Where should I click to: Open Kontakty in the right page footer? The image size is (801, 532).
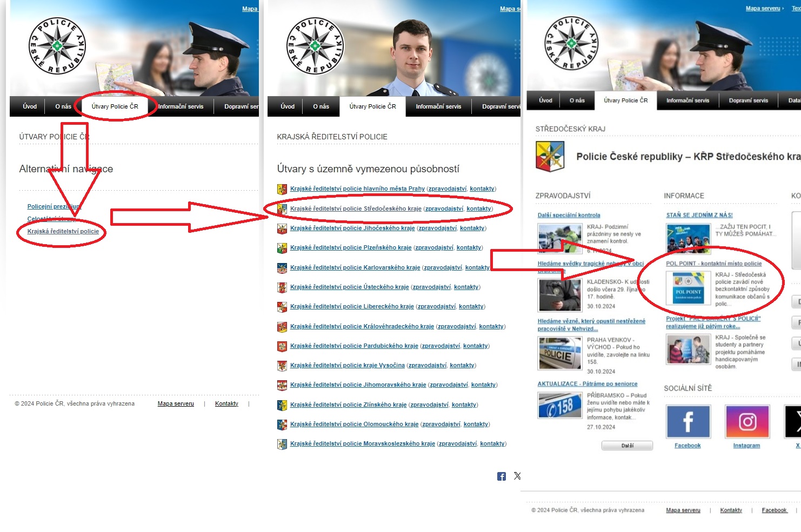[731, 510]
